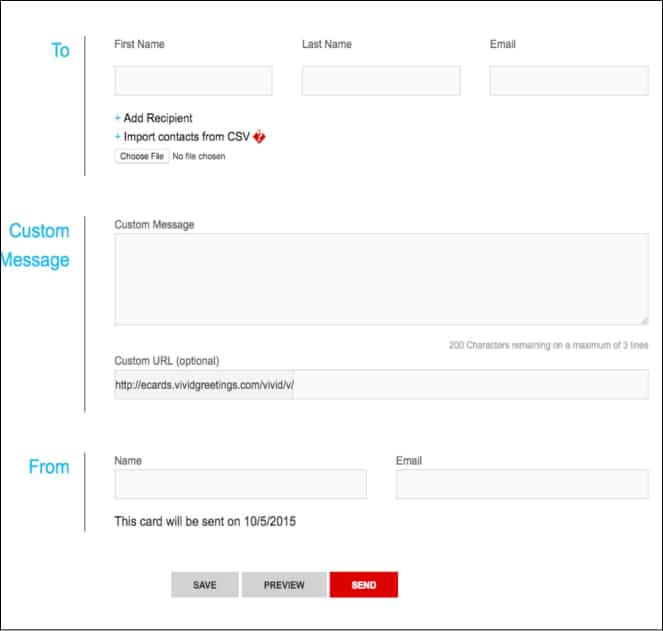Click the ecards.vividgreetings.com URL prefix text
This screenshot has width=663, height=631.
click(204, 385)
